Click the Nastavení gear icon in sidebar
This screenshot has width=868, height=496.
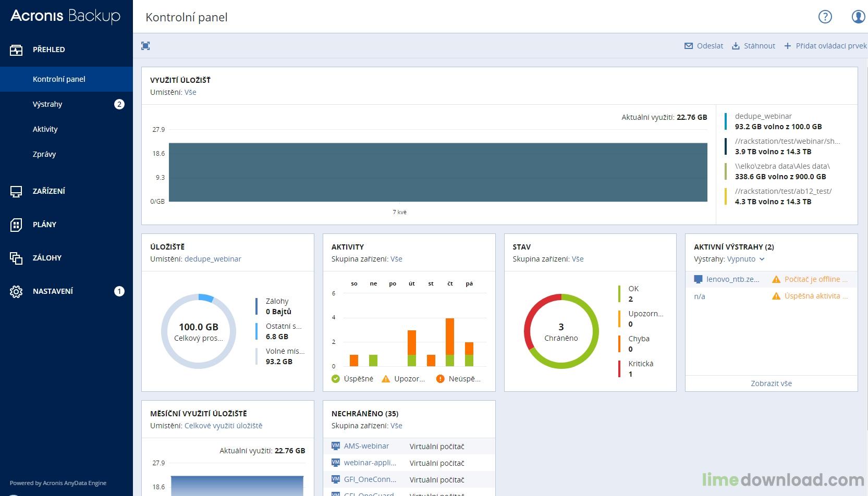(x=16, y=291)
